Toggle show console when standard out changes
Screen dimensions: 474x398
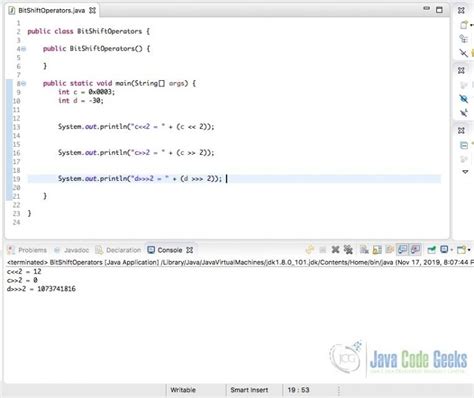click(x=402, y=249)
